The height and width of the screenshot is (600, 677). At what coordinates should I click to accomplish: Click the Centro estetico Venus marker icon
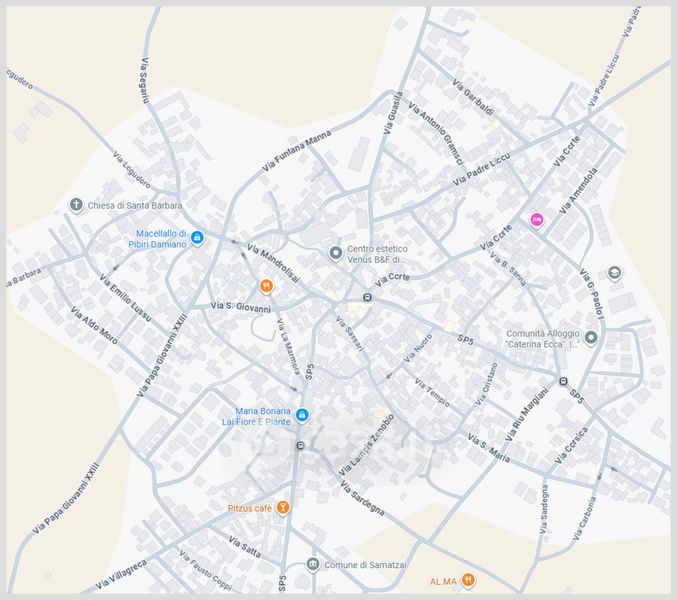click(x=336, y=251)
